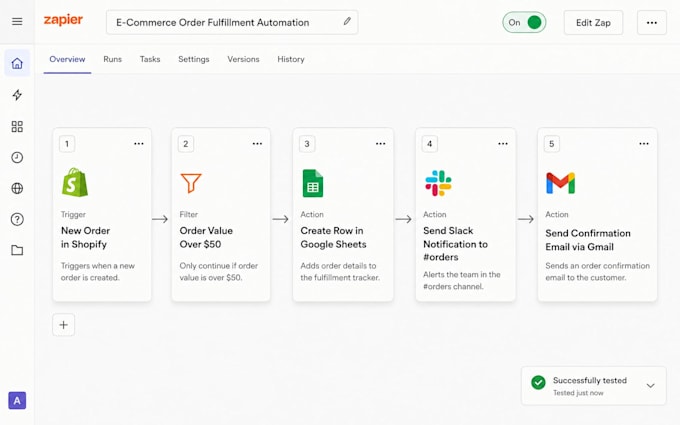
Task: Click the Shopify icon in step 1
Action: coord(75,183)
